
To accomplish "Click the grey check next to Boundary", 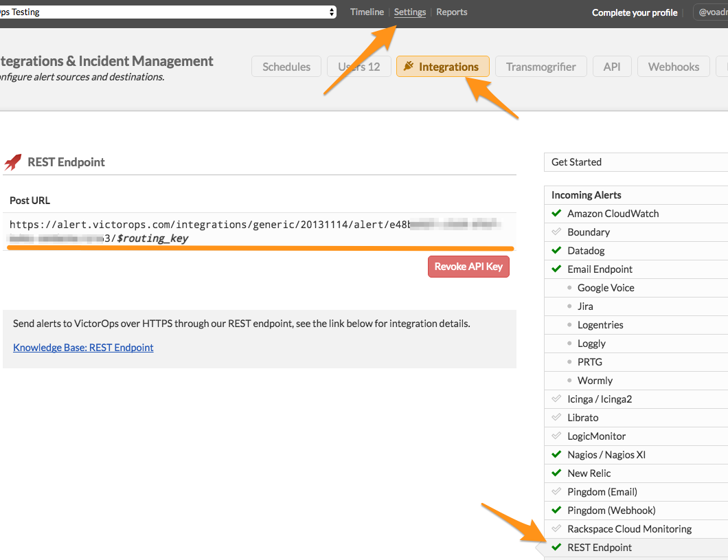I will 556,232.
